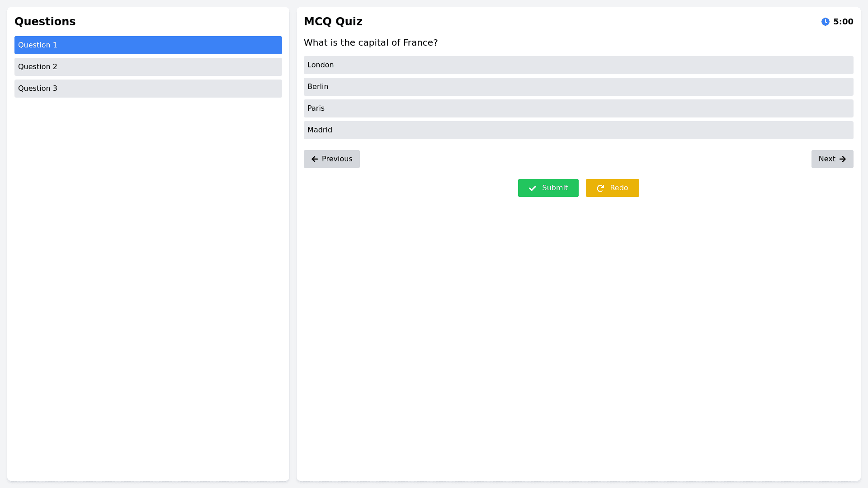Jump to Question 3
The width and height of the screenshot is (868, 488).
click(148, 89)
